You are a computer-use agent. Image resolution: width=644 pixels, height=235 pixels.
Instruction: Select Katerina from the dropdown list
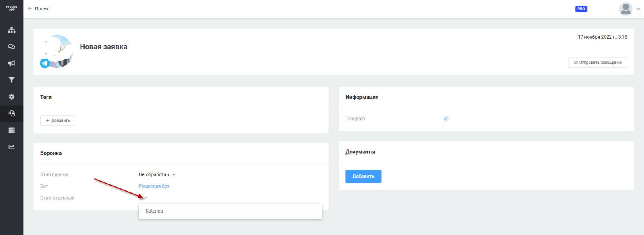point(154,211)
